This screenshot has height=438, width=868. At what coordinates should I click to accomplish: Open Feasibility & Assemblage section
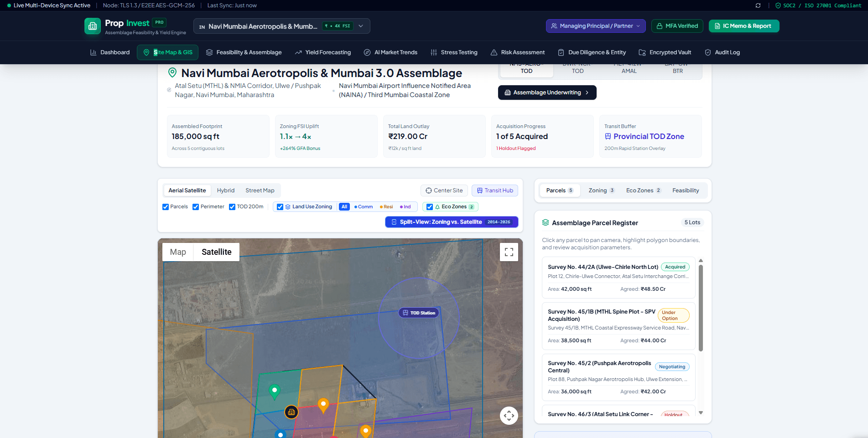click(x=244, y=52)
